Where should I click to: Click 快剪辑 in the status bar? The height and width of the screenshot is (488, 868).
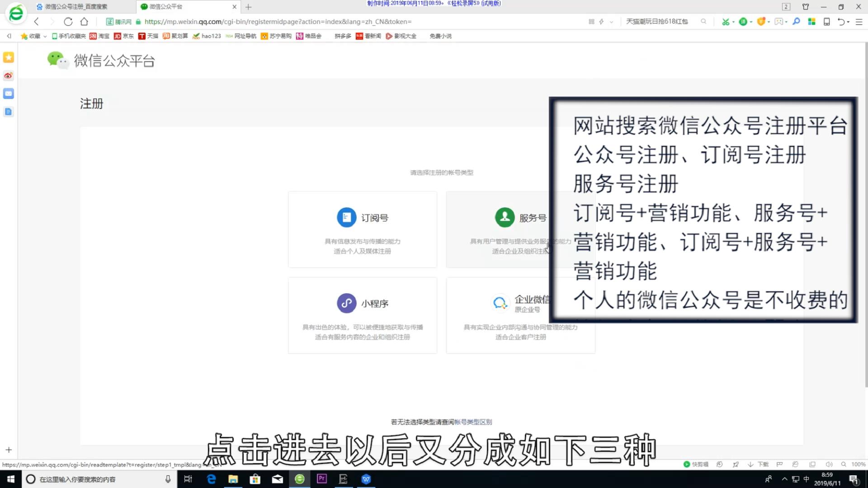[x=696, y=465]
